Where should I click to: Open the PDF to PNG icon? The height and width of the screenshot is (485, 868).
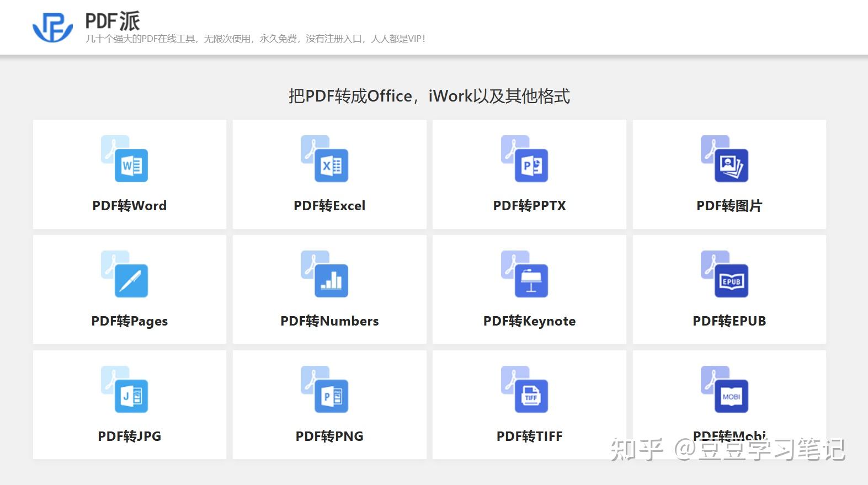pyautogui.click(x=324, y=389)
